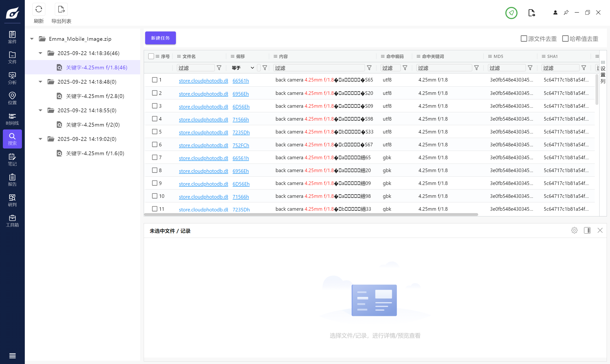This screenshot has width=610, height=364.
Task: Open the 工具箱 toolbox sidebar icon
Action: (12, 221)
